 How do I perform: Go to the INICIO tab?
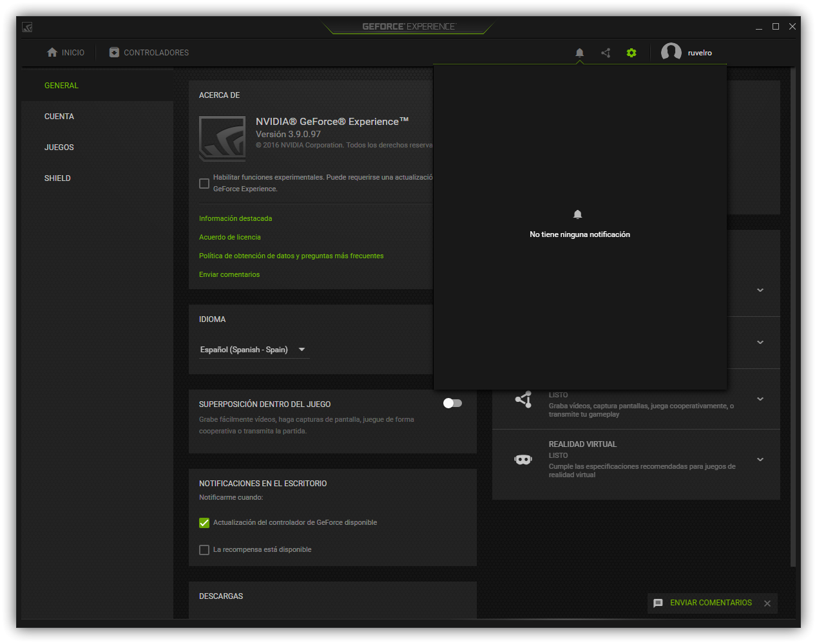pyautogui.click(x=66, y=53)
